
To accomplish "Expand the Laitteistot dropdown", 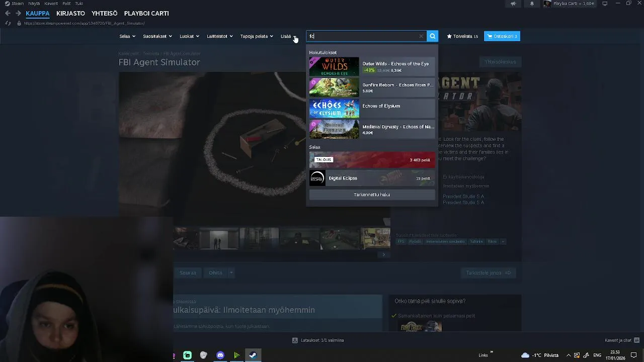I will [x=220, y=36].
